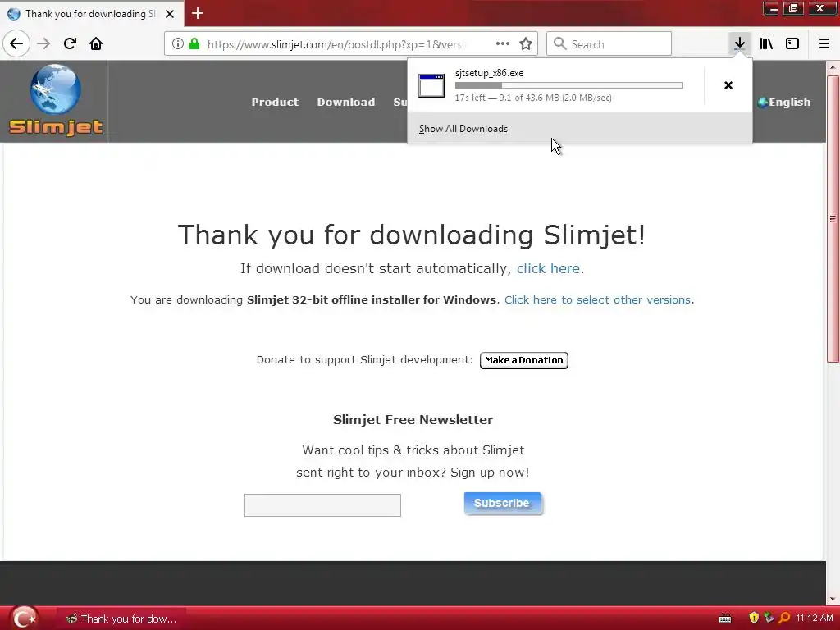Click the forward navigation arrow
Image resolution: width=840 pixels, height=630 pixels.
click(43, 43)
